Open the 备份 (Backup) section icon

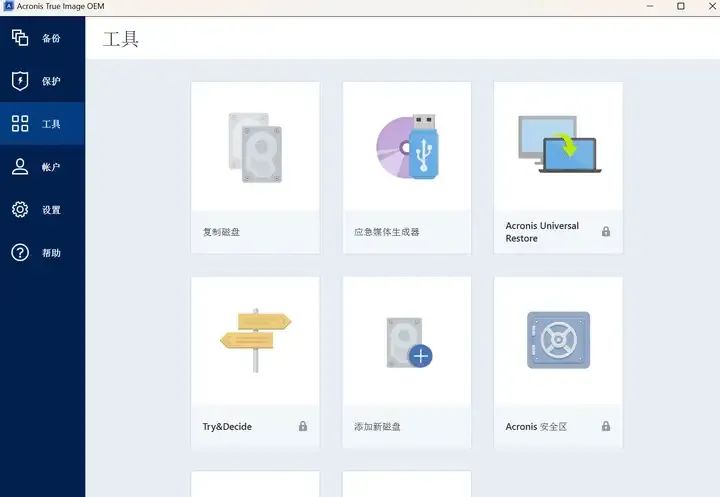pos(20,38)
